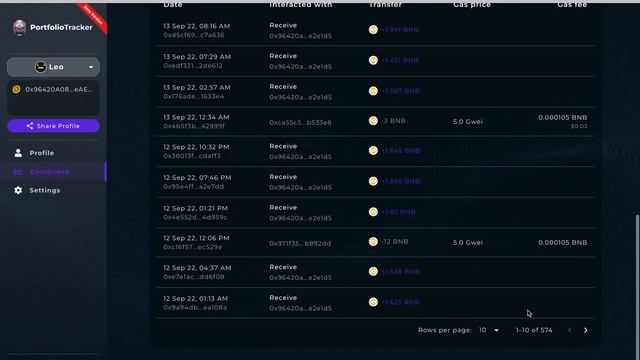Click 5.0 Gwei in the 12:06 PM row
Screen dimensions: 640x360
468,242
